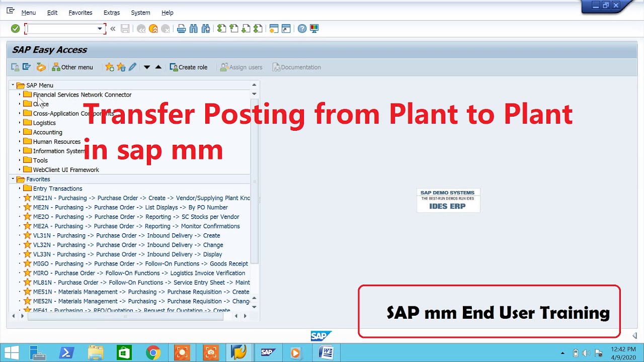
Task: Open Google Chrome from the taskbar
Action: (153, 352)
